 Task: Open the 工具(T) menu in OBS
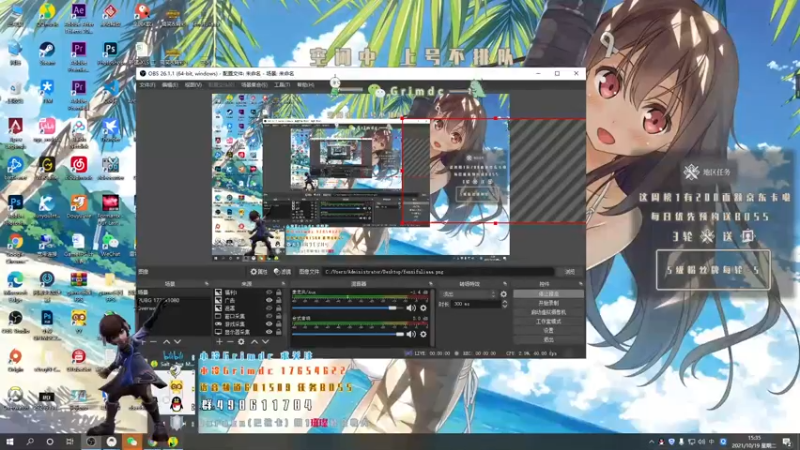pos(282,85)
